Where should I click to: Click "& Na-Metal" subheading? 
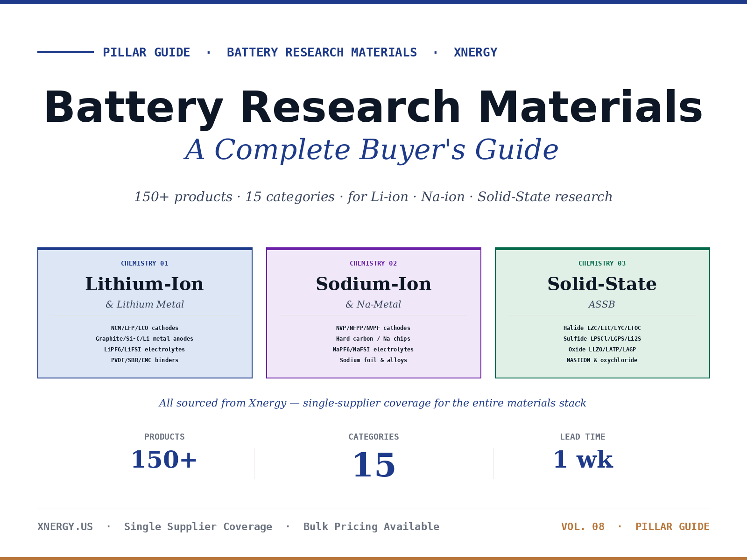[x=373, y=304]
